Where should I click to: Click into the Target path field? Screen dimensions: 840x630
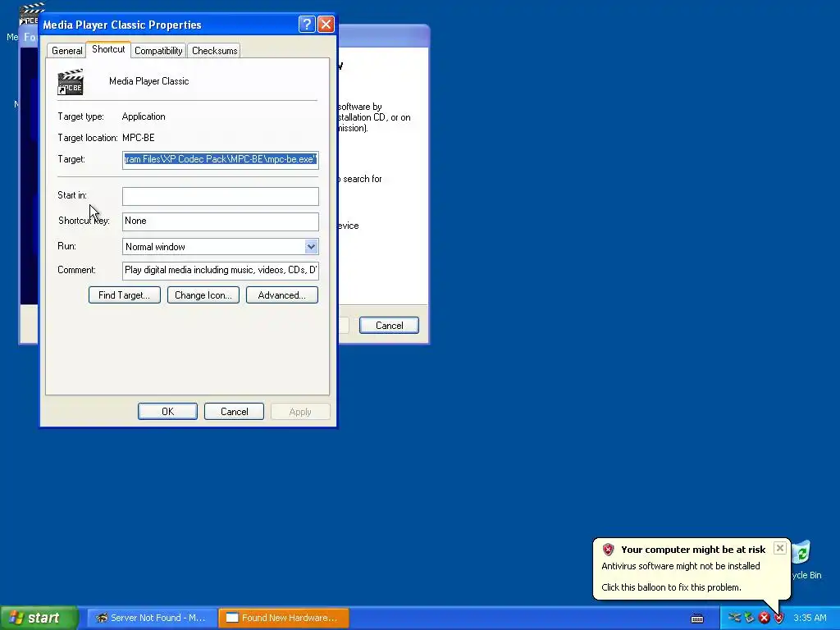tap(220, 160)
